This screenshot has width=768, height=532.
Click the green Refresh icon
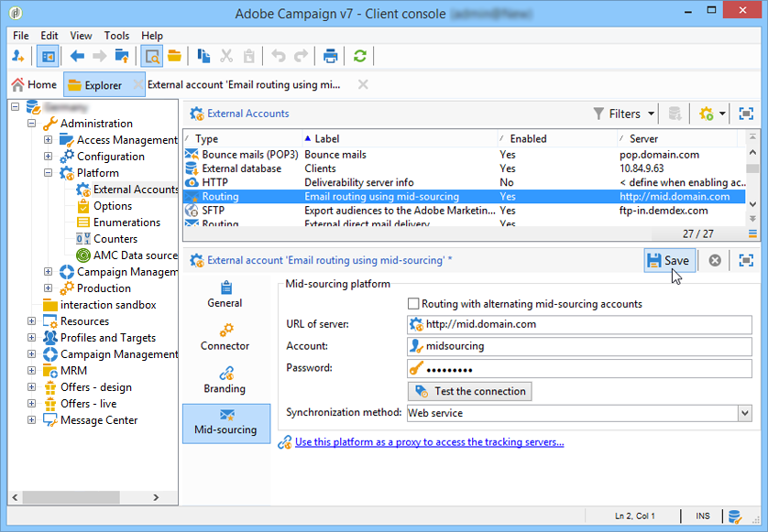point(360,56)
